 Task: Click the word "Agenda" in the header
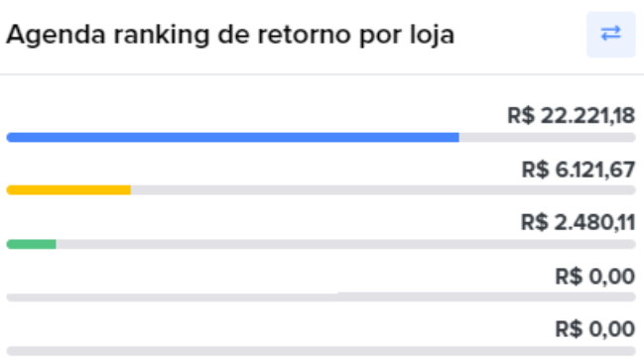[x=56, y=36]
